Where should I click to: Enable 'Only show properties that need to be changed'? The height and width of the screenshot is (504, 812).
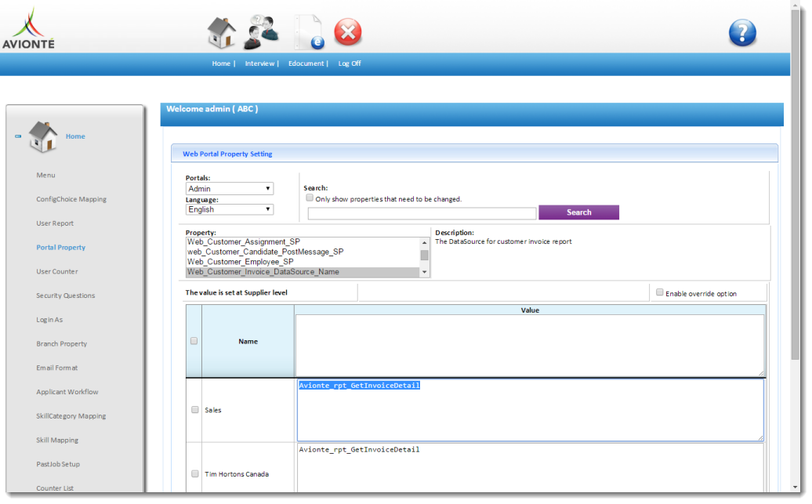pyautogui.click(x=310, y=198)
